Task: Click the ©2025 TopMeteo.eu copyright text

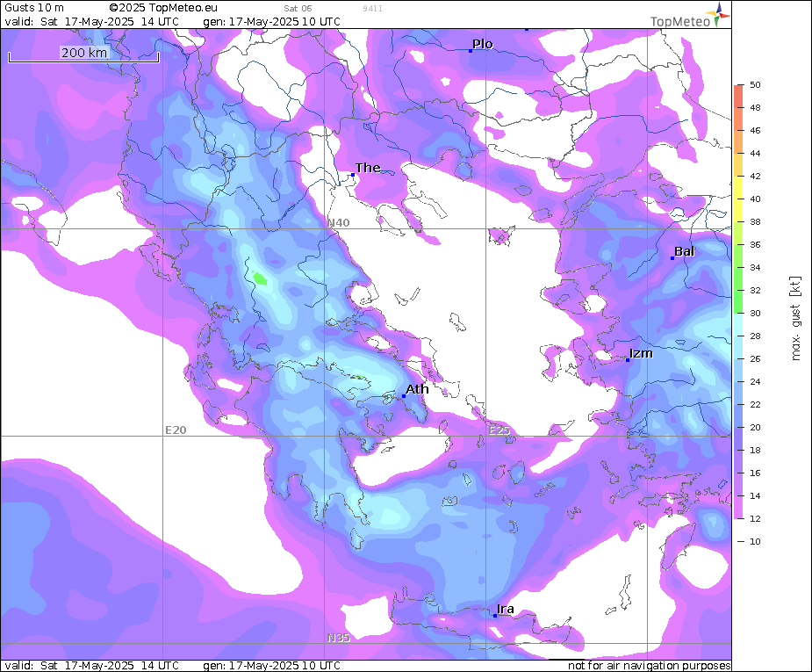Action: click(163, 7)
